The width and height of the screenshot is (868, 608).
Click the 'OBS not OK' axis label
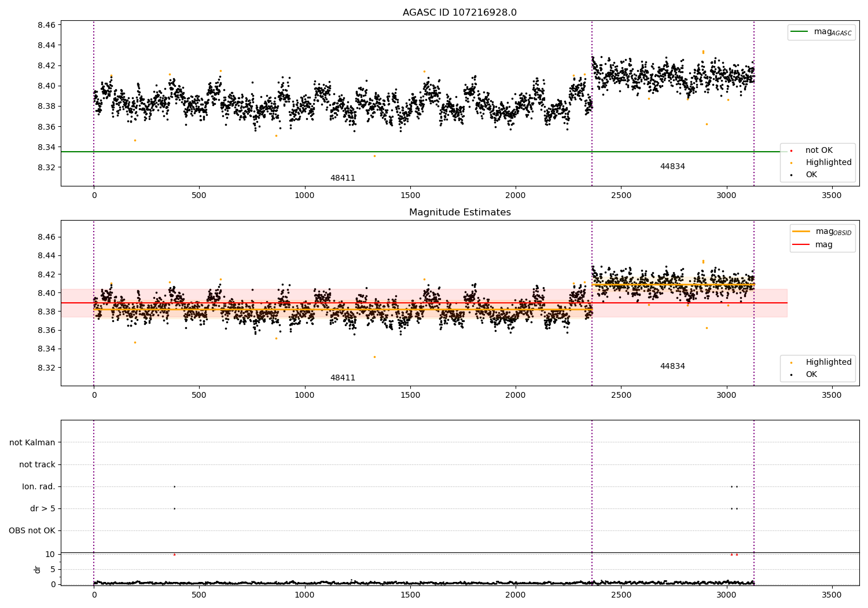[x=32, y=530]
